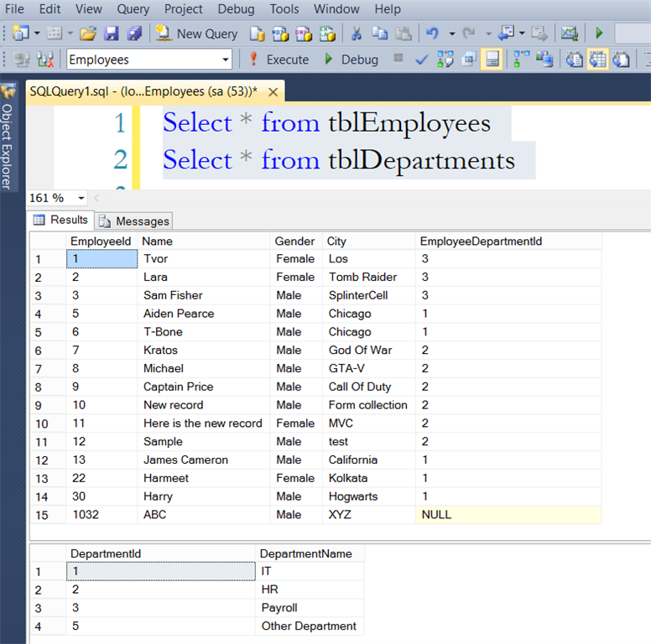Screen dimensions: 651x644
Task: Close the SQLQuery1.sql tab
Action: coord(273,91)
